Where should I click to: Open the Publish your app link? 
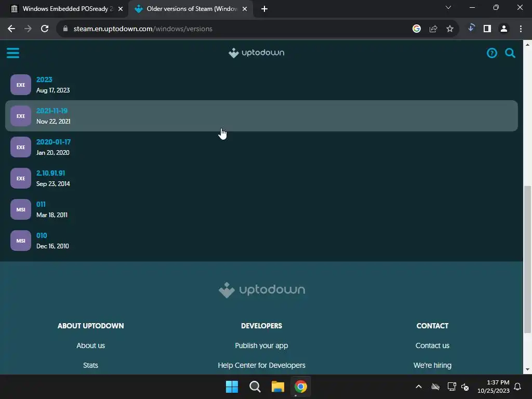coord(262,345)
